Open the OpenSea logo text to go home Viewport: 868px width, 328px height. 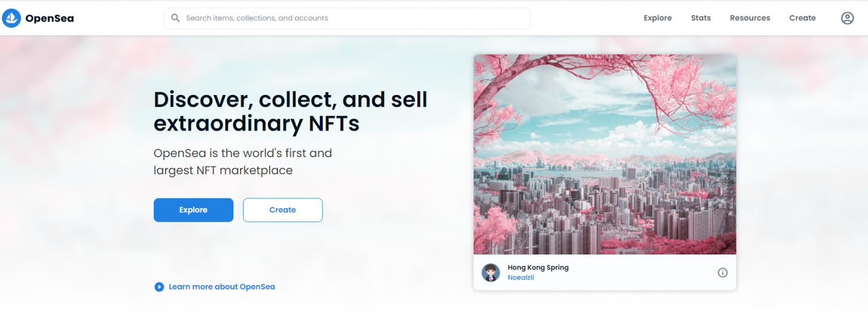(50, 18)
